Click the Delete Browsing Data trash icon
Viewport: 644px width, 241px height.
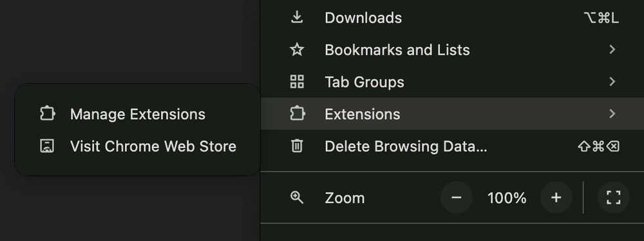coord(296,146)
